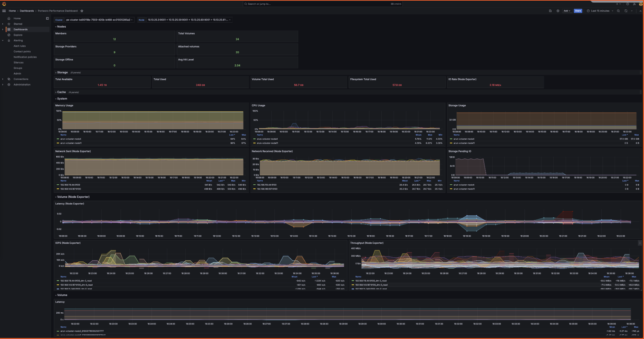This screenshot has width=644, height=339.
Task: Toggle arun-vcluster-node11 series in Storage Pending IO legend
Action: click(464, 189)
